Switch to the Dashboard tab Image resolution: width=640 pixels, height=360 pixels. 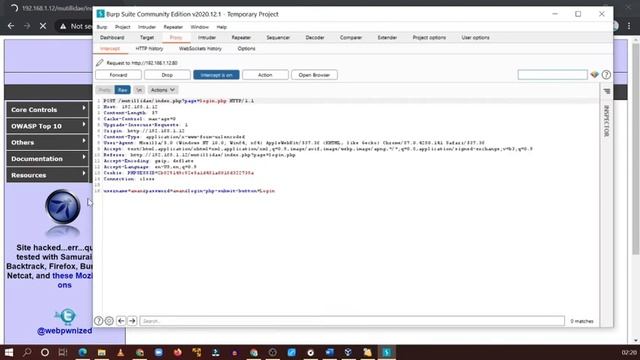click(112, 38)
